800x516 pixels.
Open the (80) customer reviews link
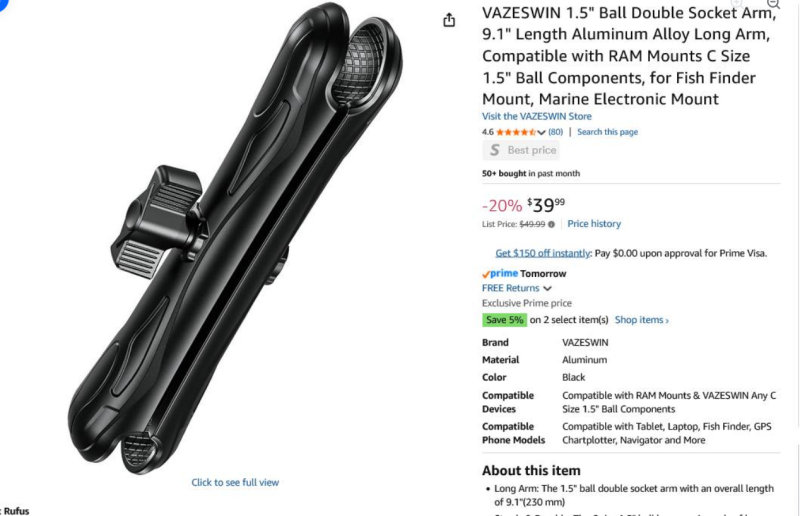556,132
